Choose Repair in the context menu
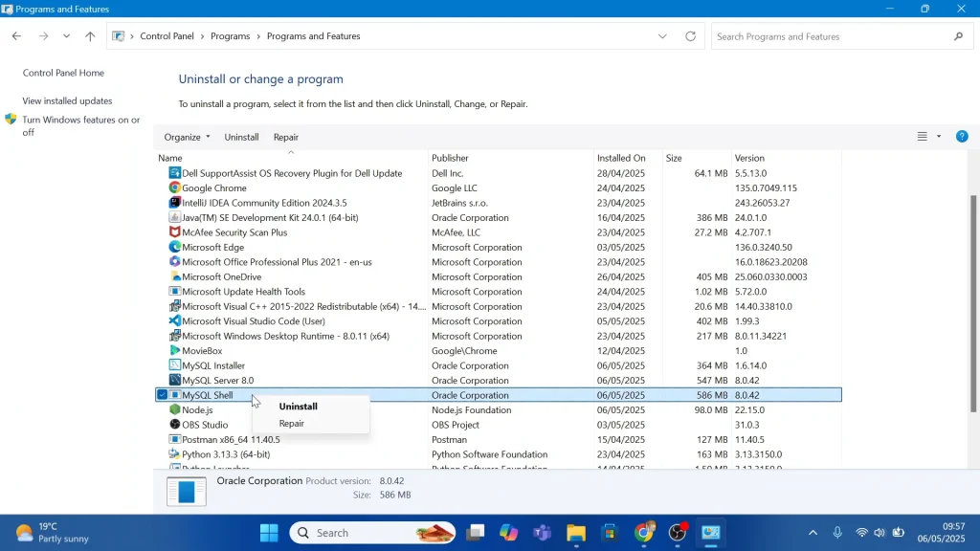 click(291, 423)
